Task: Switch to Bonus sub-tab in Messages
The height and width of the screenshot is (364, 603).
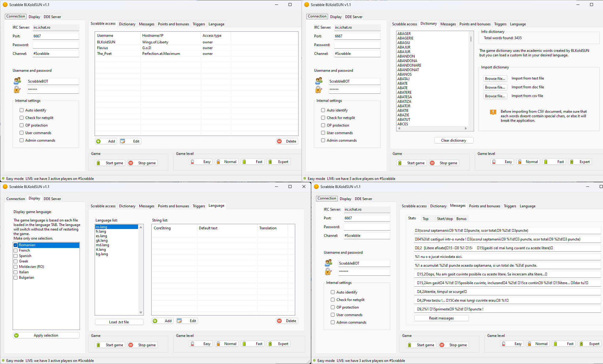Action: click(461, 219)
